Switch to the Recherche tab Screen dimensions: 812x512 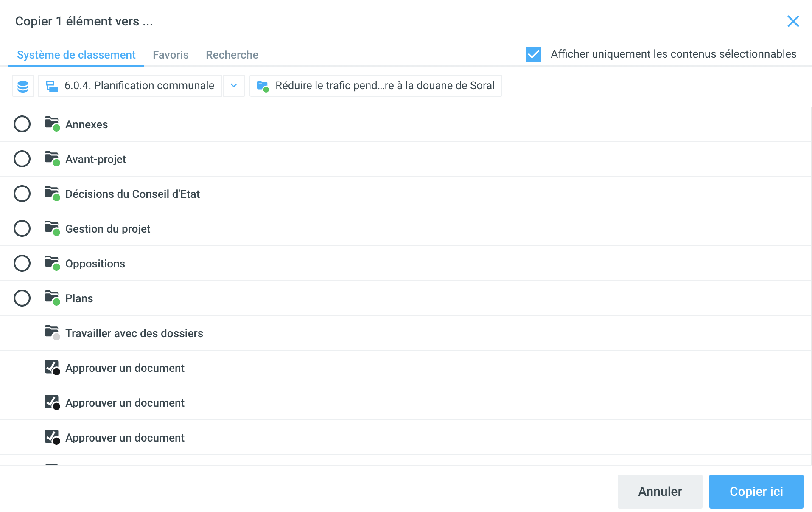point(232,55)
